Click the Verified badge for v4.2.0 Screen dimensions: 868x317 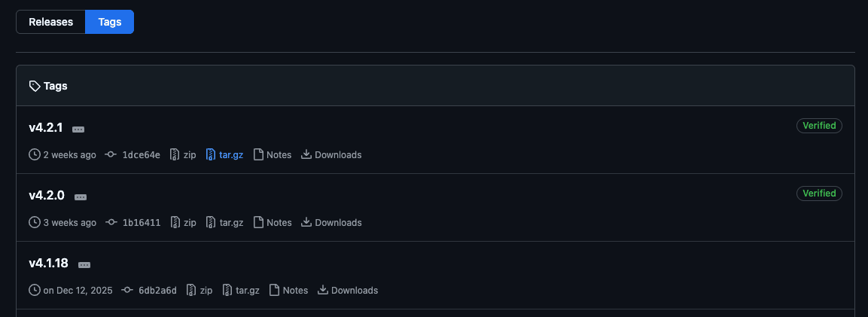click(x=819, y=194)
